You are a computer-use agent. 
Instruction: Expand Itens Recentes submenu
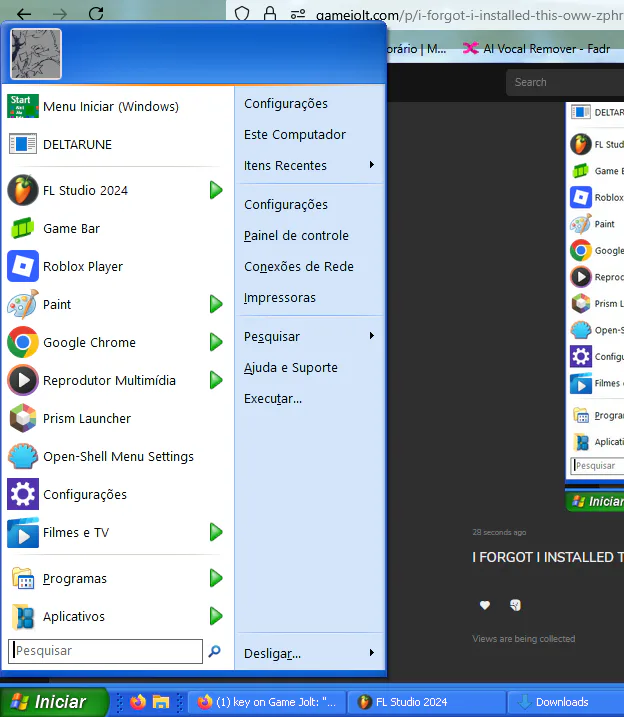pyautogui.click(x=372, y=165)
